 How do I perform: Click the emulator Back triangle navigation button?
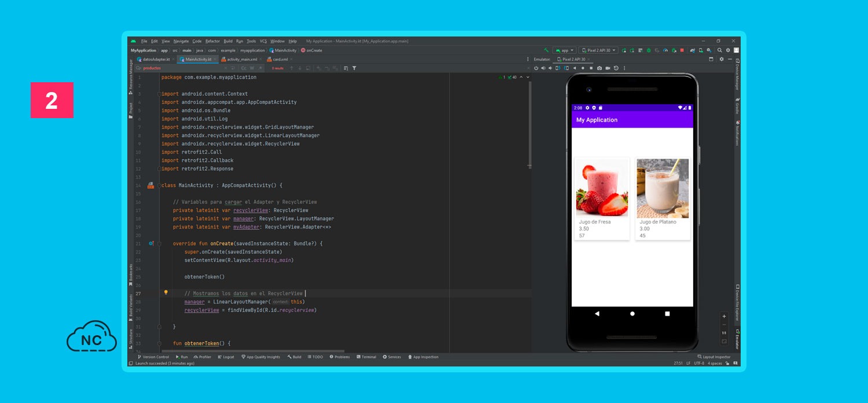click(597, 313)
